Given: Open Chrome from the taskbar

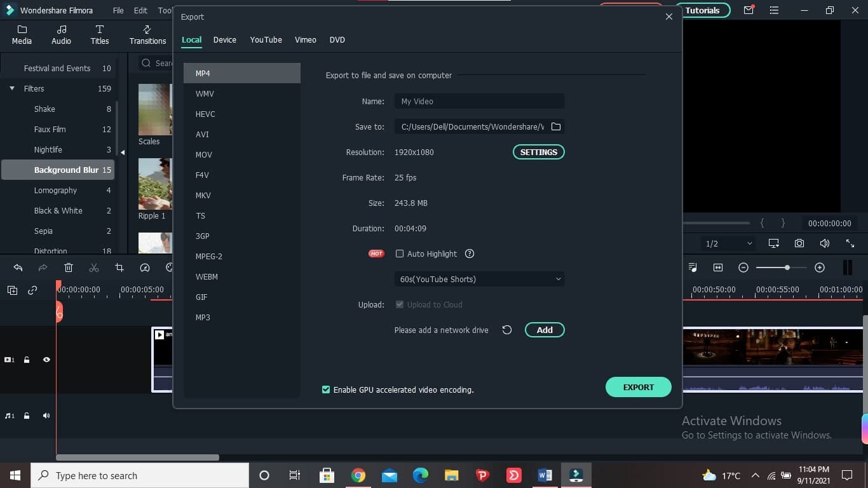Looking at the screenshot, I should point(358,475).
